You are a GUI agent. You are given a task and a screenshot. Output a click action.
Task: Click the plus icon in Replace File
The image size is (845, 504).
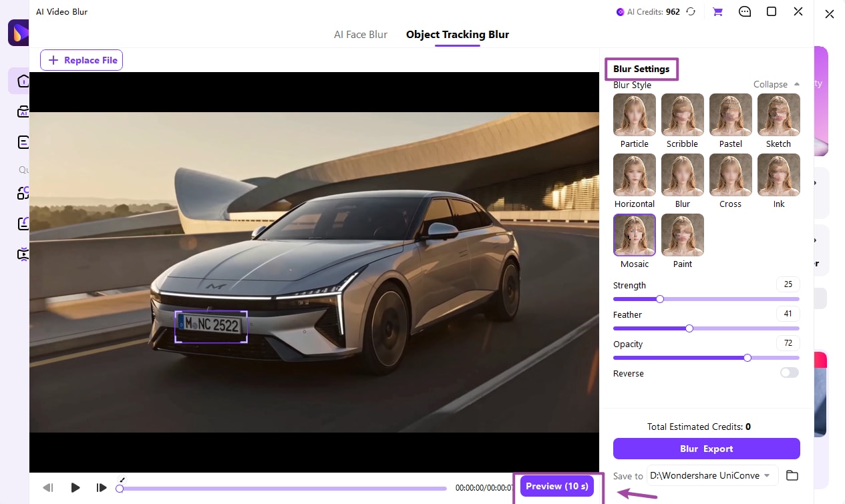click(53, 60)
